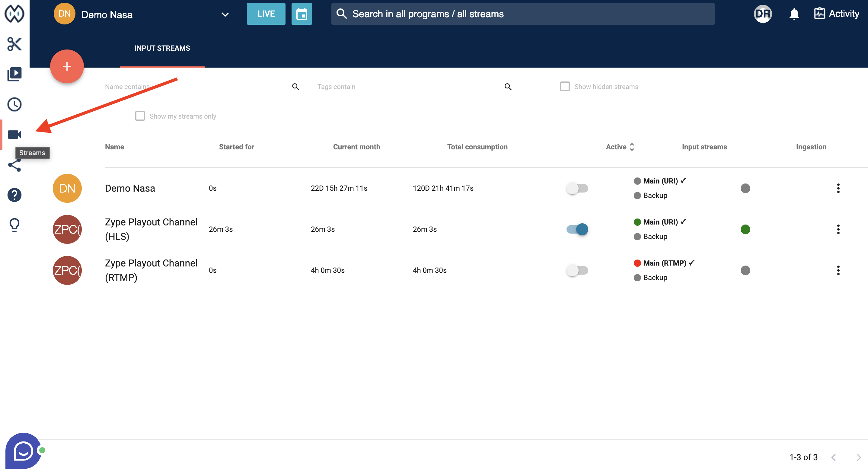Open more options for Zype Playout Channel (RTMP)
868x475 pixels.
[838, 270]
